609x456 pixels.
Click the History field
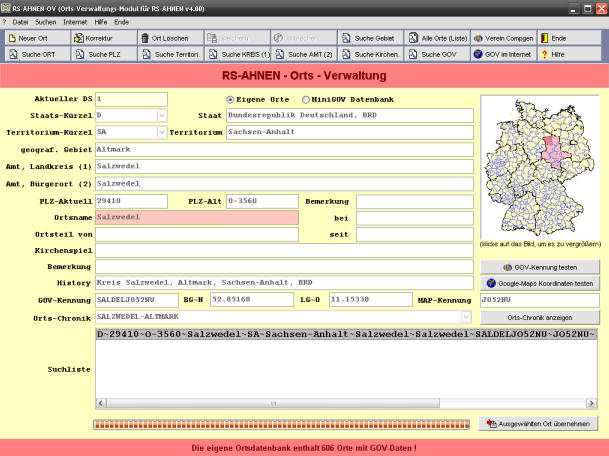coord(284,283)
